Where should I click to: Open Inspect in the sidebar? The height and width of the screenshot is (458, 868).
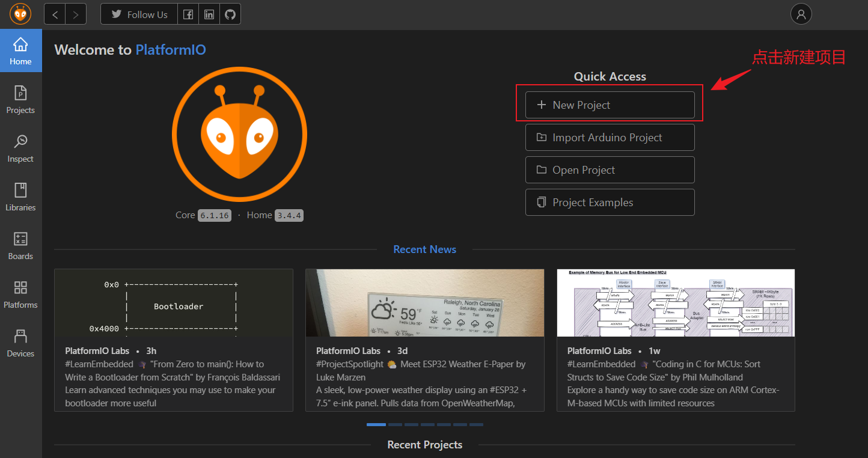(x=20, y=148)
